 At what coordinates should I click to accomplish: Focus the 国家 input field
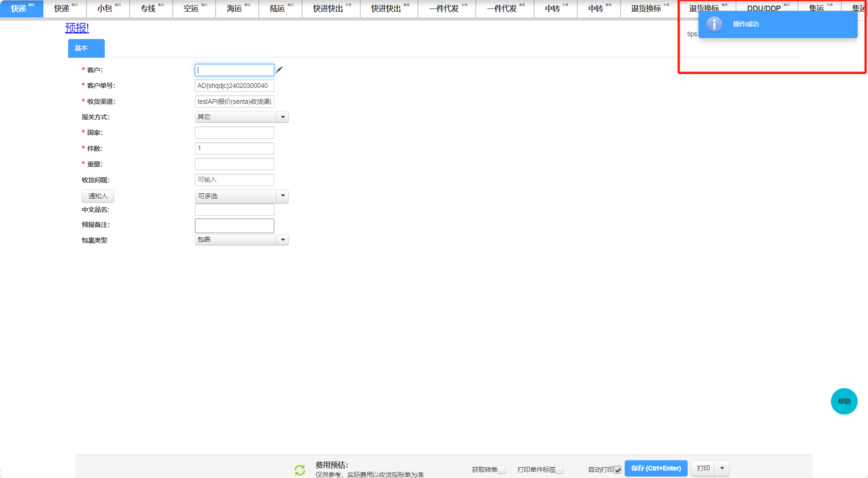tap(234, 133)
